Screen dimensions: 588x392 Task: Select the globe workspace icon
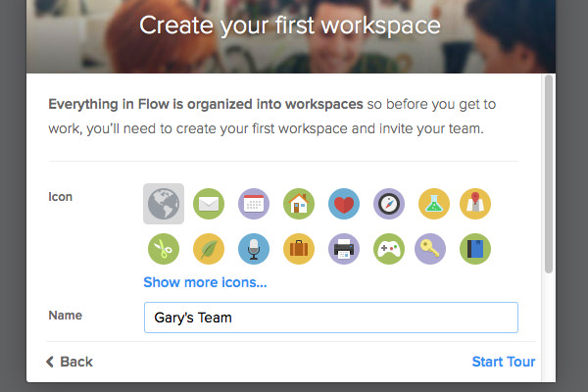point(164,204)
